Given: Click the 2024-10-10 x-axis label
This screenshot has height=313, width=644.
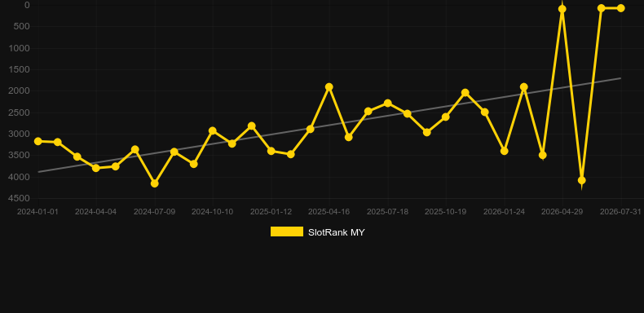Looking at the screenshot, I should pyautogui.click(x=212, y=212).
